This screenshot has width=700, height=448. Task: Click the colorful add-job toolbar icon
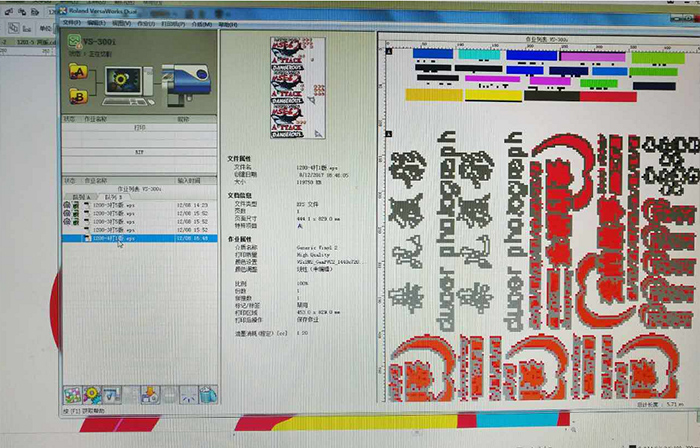coord(73,395)
